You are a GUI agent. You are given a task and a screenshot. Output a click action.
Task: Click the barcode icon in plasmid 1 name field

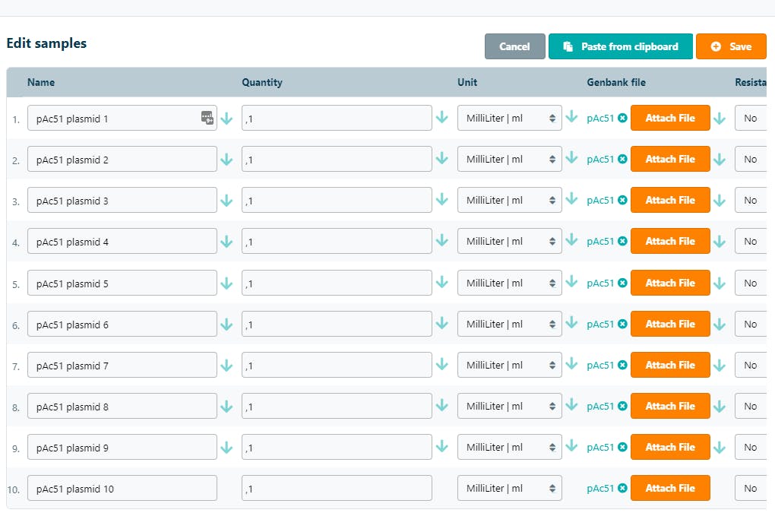[207, 118]
